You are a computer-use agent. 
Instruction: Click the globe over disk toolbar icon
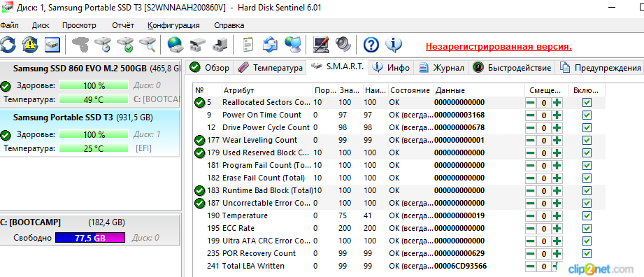tap(175, 44)
